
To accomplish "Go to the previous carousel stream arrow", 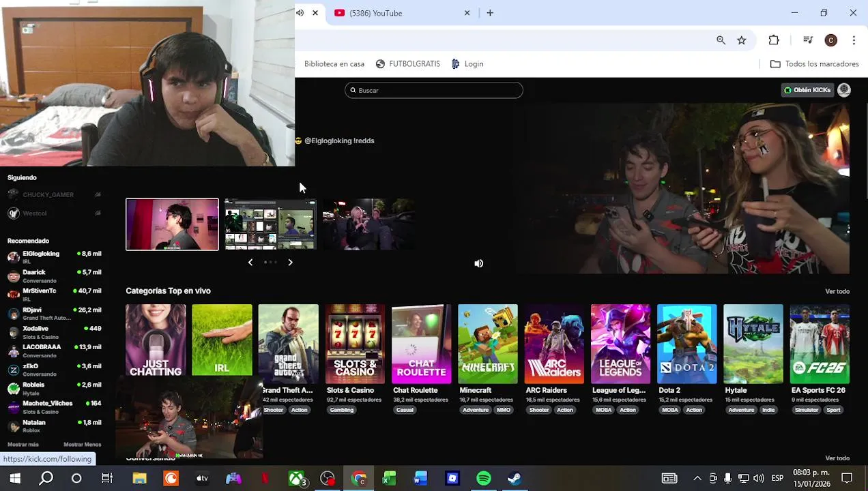I will point(250,262).
